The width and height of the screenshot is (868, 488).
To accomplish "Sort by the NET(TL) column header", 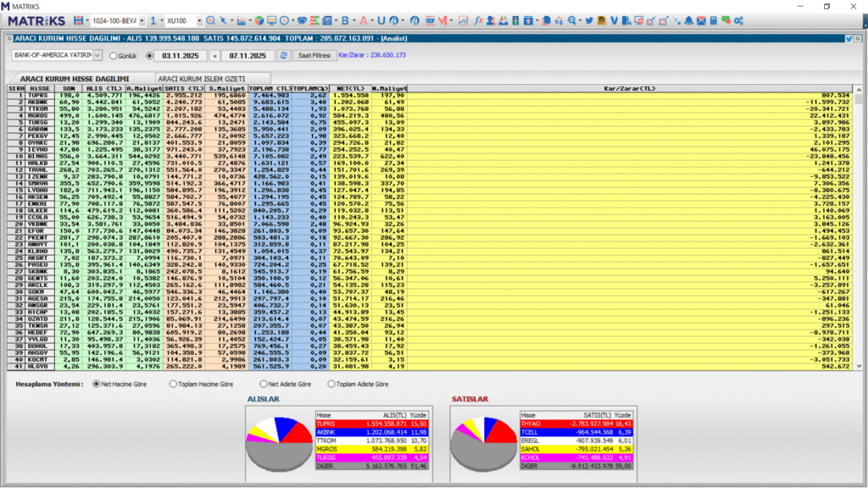I will coord(350,87).
